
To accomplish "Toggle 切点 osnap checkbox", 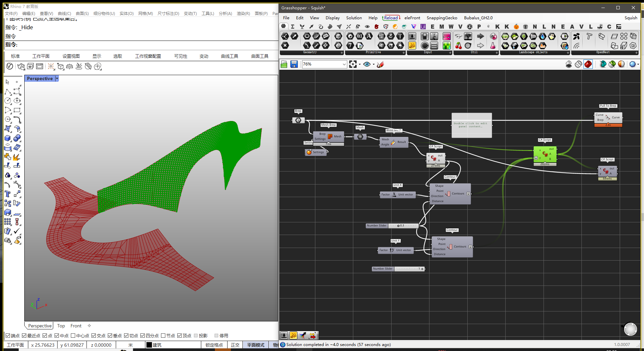I will [126, 336].
